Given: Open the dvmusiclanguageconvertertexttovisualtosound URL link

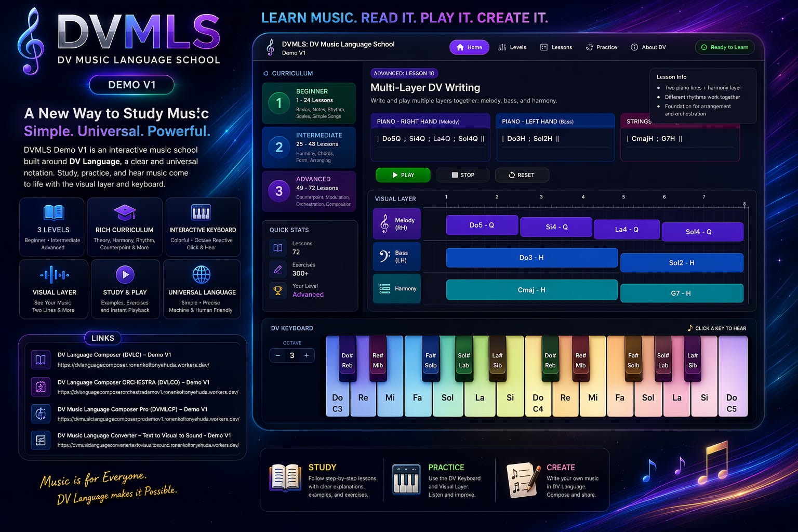Looking at the screenshot, I should click(x=149, y=445).
